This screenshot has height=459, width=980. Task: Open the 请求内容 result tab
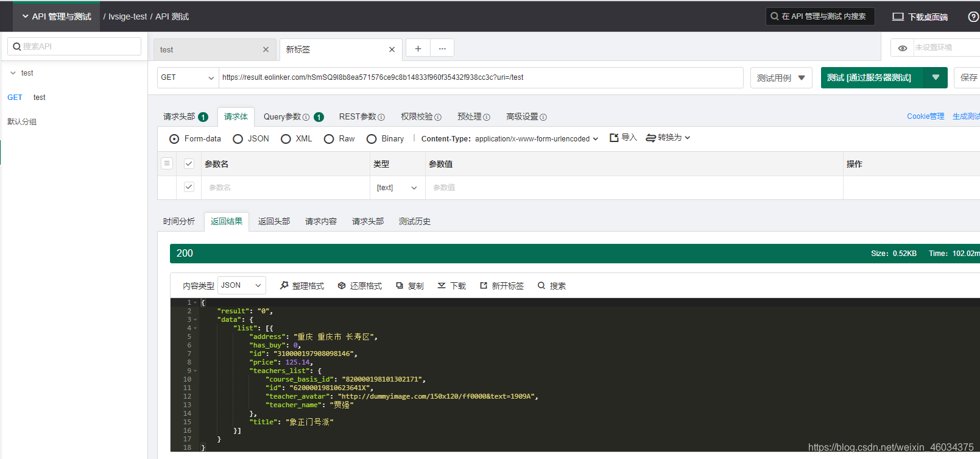(321, 221)
